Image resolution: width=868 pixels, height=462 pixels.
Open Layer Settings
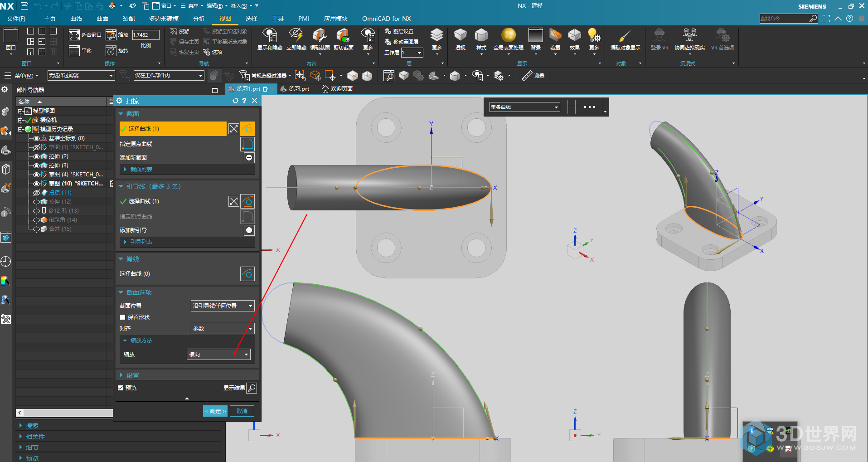coord(399,31)
